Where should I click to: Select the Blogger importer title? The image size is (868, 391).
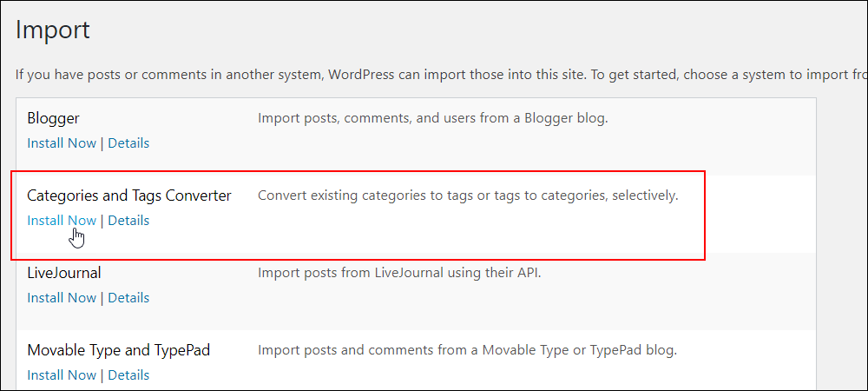click(x=53, y=118)
